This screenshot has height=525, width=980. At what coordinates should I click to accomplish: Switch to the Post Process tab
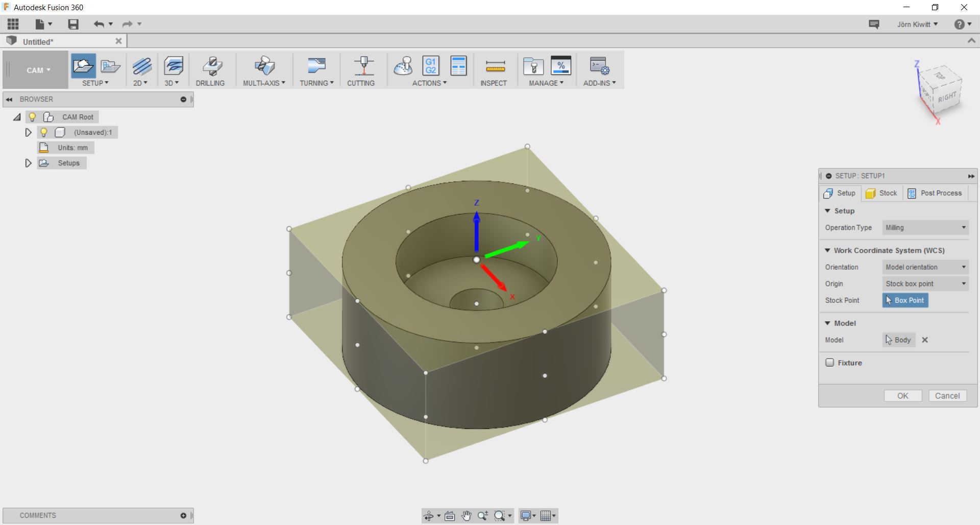click(935, 193)
